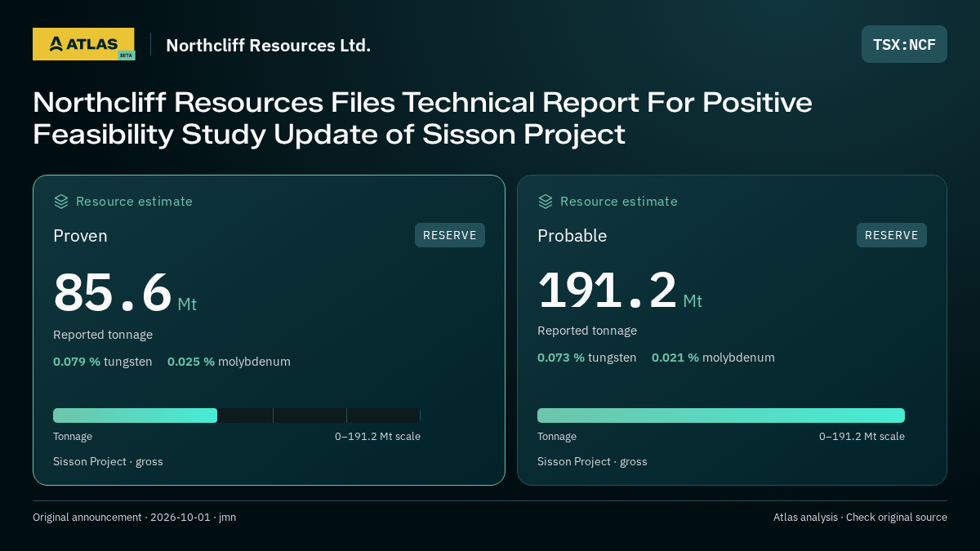The height and width of the screenshot is (551, 980).
Task: Click the Proven tonnage progress bar
Action: [x=237, y=415]
